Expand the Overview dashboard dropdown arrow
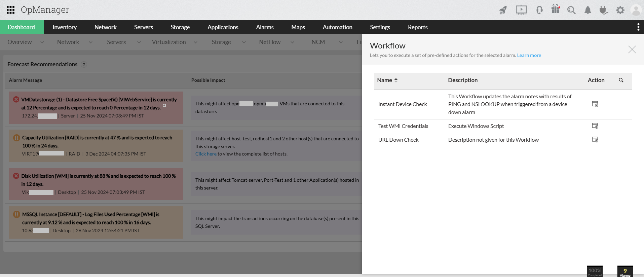 [x=42, y=42]
